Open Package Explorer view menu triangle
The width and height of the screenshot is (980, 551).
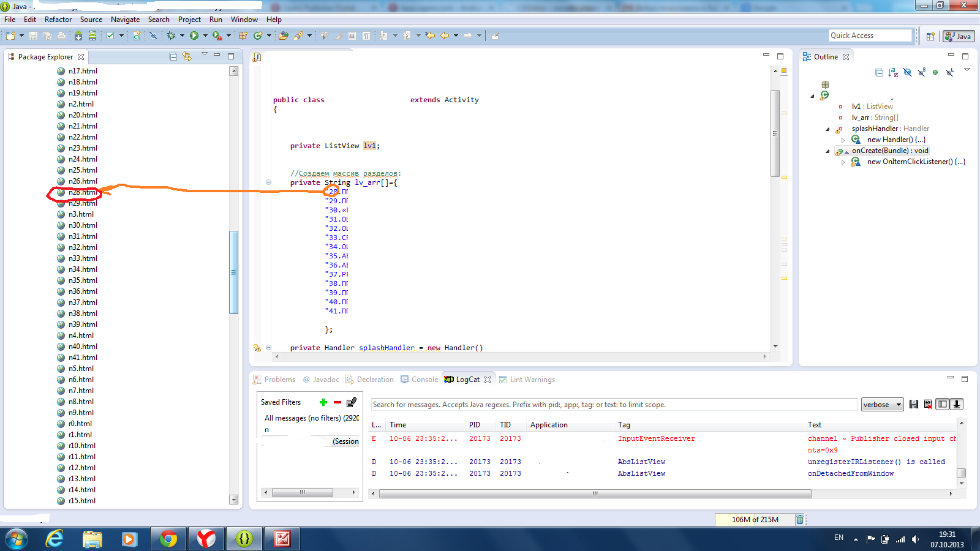click(205, 55)
